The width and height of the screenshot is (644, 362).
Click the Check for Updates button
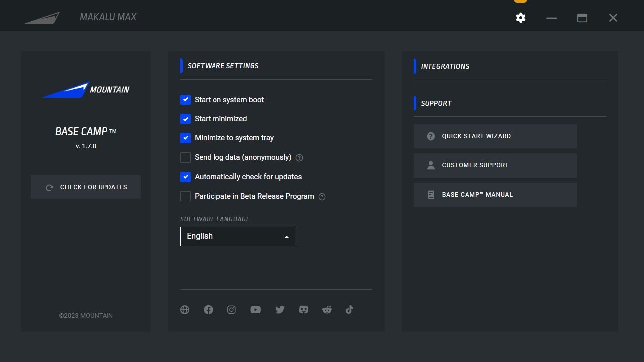coord(86,187)
